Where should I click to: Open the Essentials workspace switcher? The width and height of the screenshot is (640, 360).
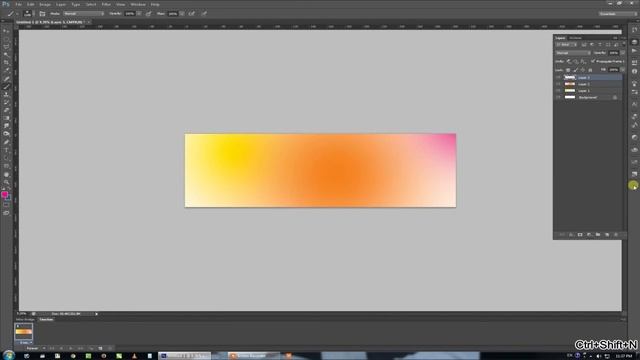pyautogui.click(x=617, y=13)
